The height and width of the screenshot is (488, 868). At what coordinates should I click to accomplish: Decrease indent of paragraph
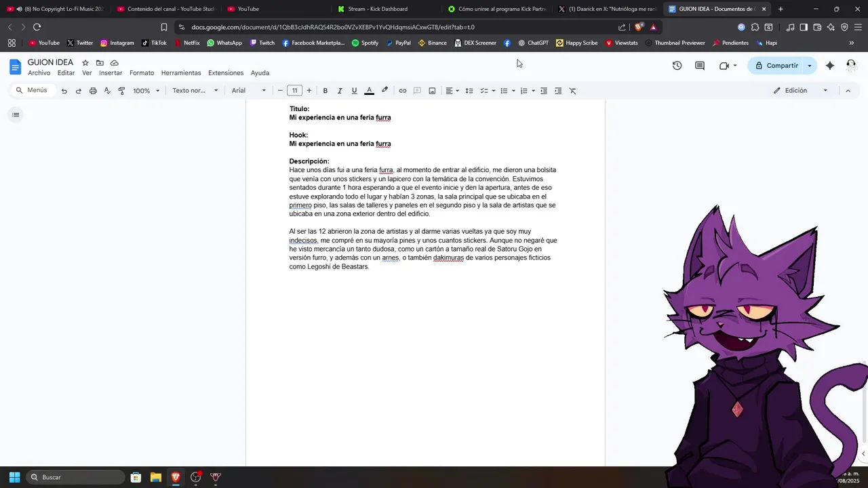tap(544, 91)
